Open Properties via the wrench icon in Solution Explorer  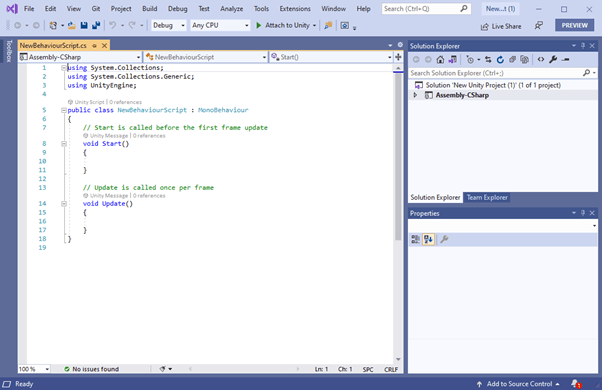tap(553, 59)
